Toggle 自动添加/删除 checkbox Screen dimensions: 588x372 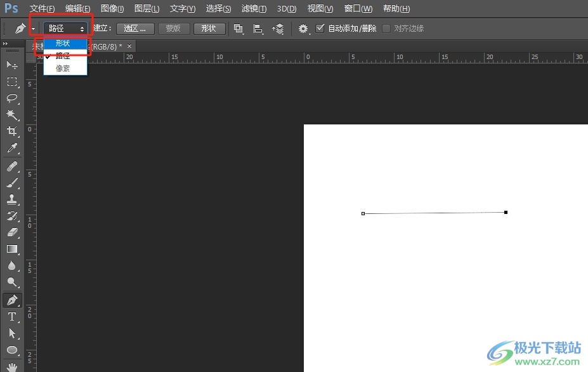point(320,29)
